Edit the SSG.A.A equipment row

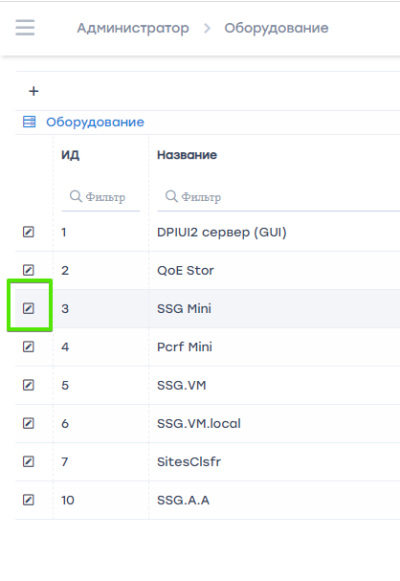click(x=29, y=500)
